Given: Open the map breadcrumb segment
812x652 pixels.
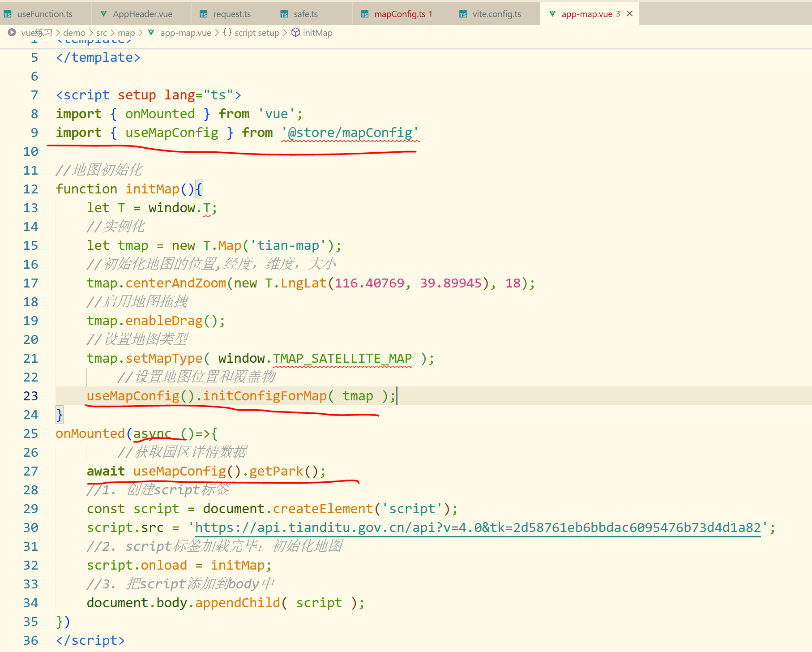Looking at the screenshot, I should coord(126,33).
